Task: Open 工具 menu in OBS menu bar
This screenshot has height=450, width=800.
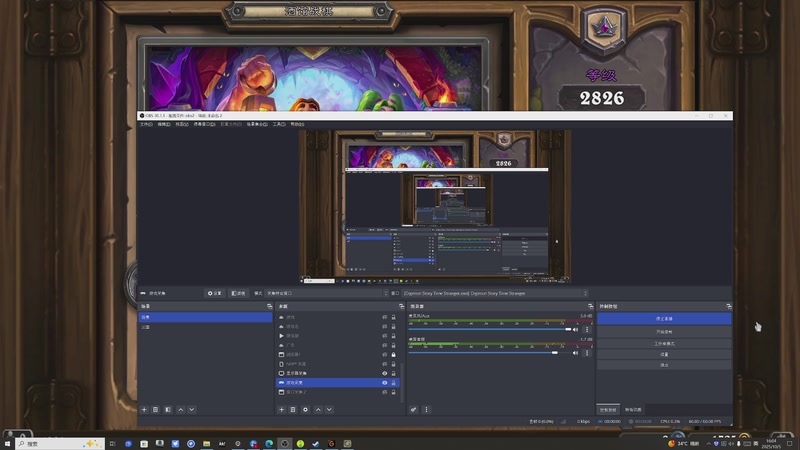Action: tap(279, 124)
